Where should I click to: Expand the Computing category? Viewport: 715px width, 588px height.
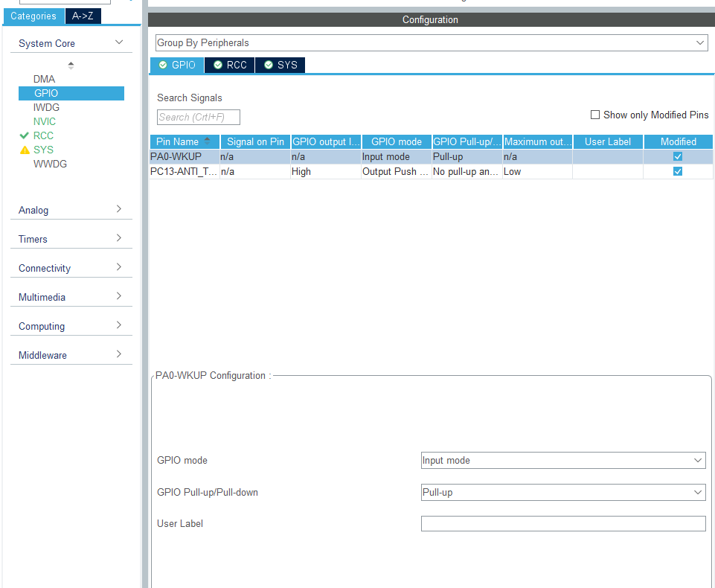pyautogui.click(x=71, y=326)
